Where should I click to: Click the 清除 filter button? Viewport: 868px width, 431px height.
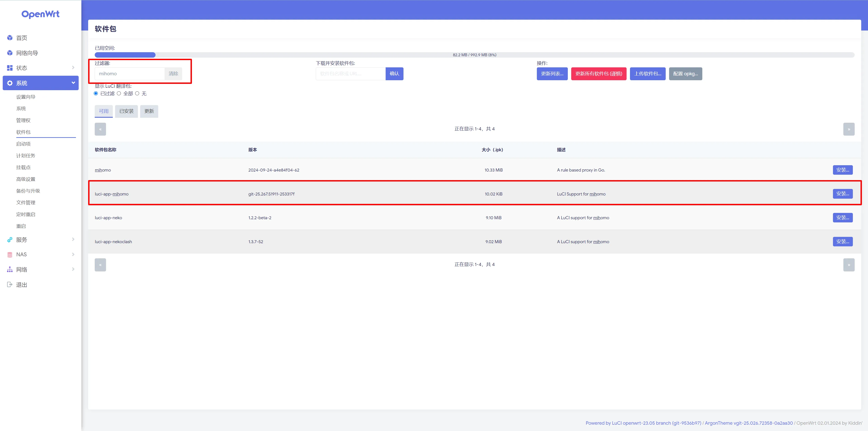pyautogui.click(x=173, y=74)
